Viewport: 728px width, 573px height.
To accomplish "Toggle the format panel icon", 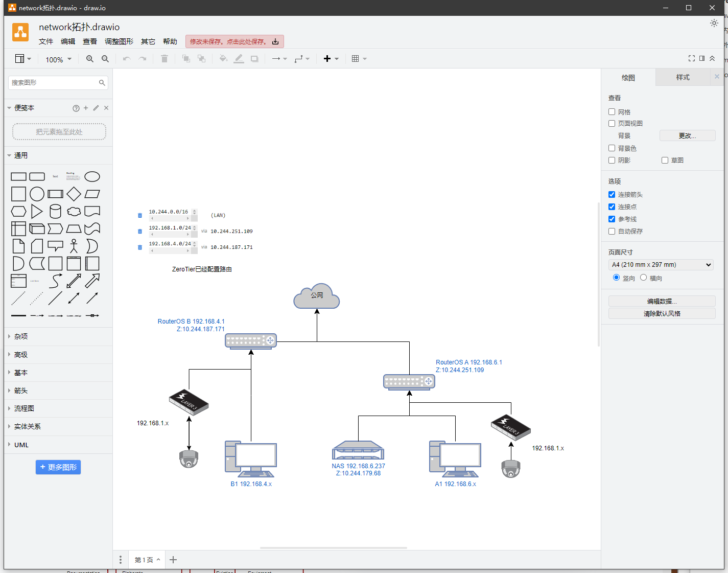I will [702, 58].
